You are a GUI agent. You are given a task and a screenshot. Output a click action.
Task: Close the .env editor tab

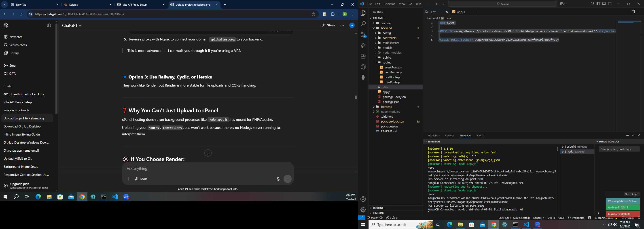pyautogui.click(x=447, y=12)
